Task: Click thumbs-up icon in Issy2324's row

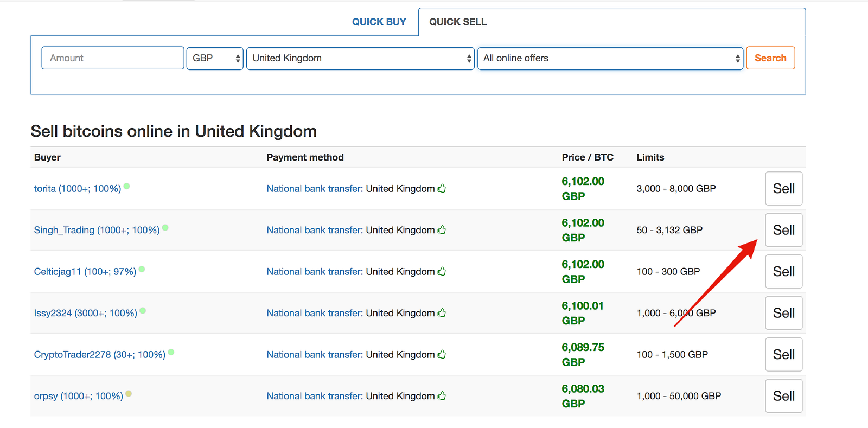Action: click(442, 312)
